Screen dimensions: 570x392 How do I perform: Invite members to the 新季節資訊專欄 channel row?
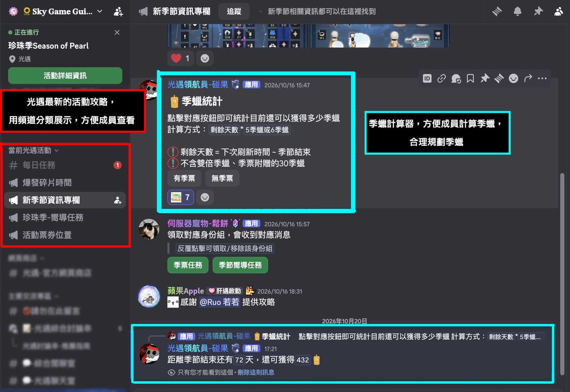pyautogui.click(x=118, y=200)
